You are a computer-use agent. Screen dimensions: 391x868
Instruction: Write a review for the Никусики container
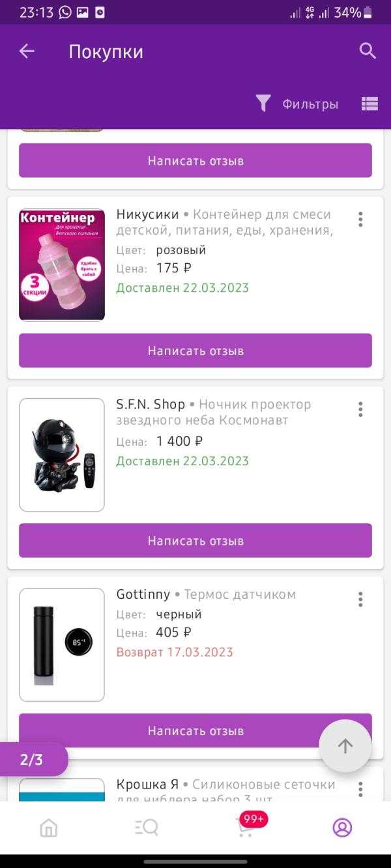pyautogui.click(x=195, y=351)
